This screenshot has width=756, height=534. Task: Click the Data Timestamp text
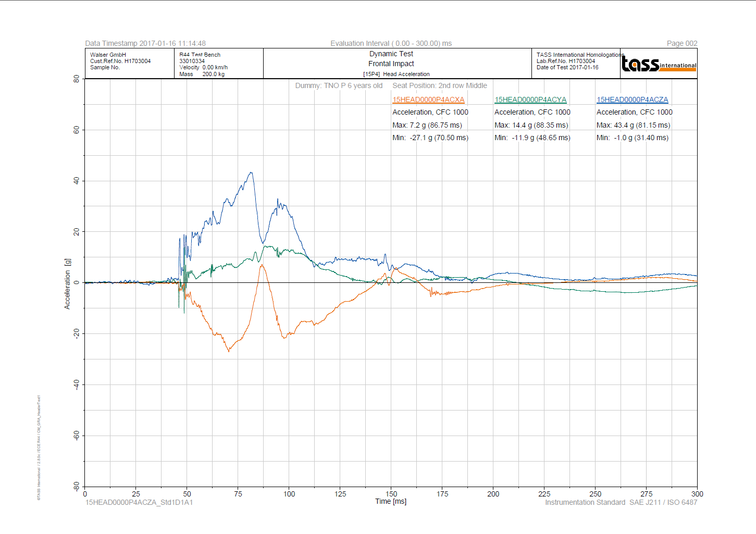pyautogui.click(x=145, y=43)
